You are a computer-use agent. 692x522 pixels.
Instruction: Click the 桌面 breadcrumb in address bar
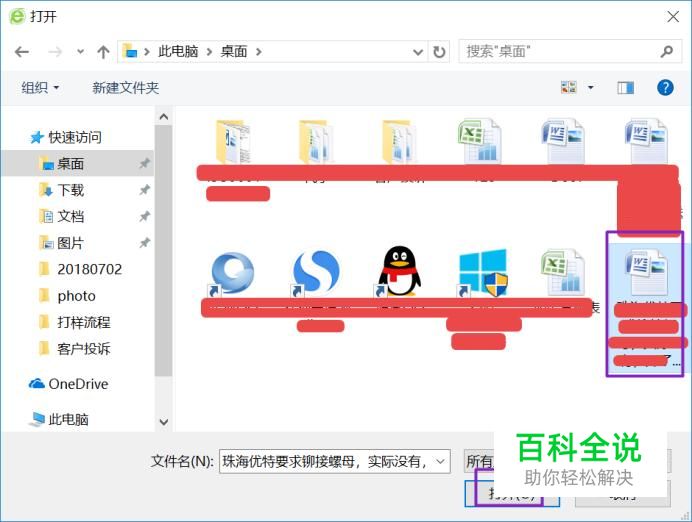[233, 52]
